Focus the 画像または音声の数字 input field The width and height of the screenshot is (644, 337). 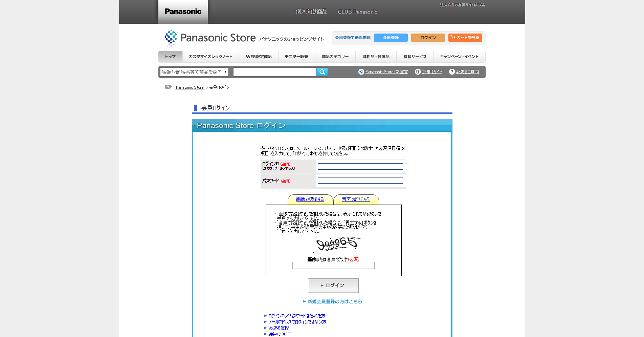point(333,265)
